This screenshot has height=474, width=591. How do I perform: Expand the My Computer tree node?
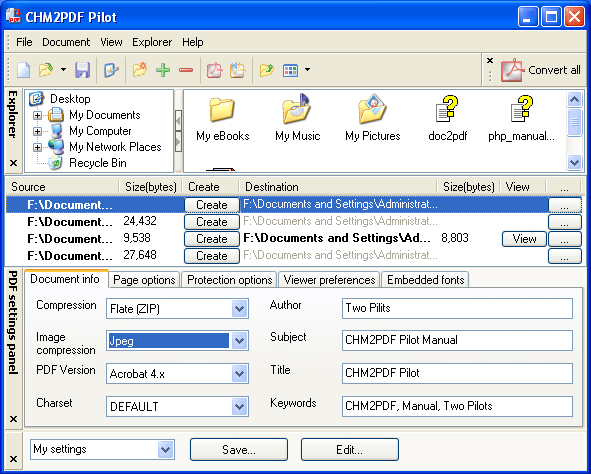pos(37,131)
